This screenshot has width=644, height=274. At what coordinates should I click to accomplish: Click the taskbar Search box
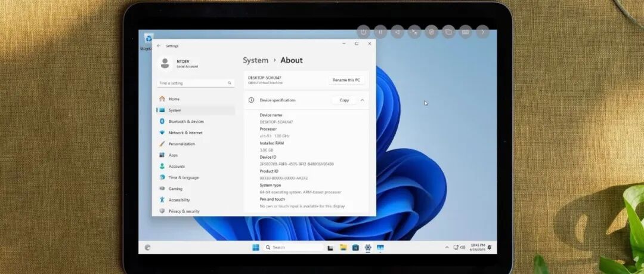tap(293, 247)
